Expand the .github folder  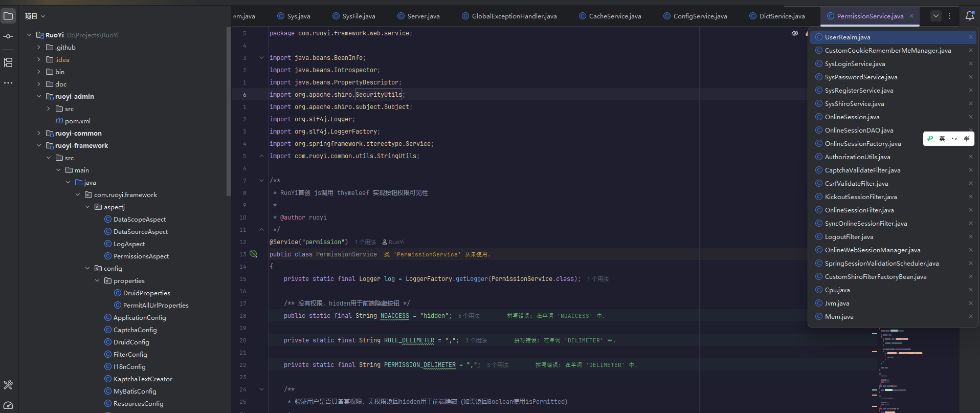(39, 47)
